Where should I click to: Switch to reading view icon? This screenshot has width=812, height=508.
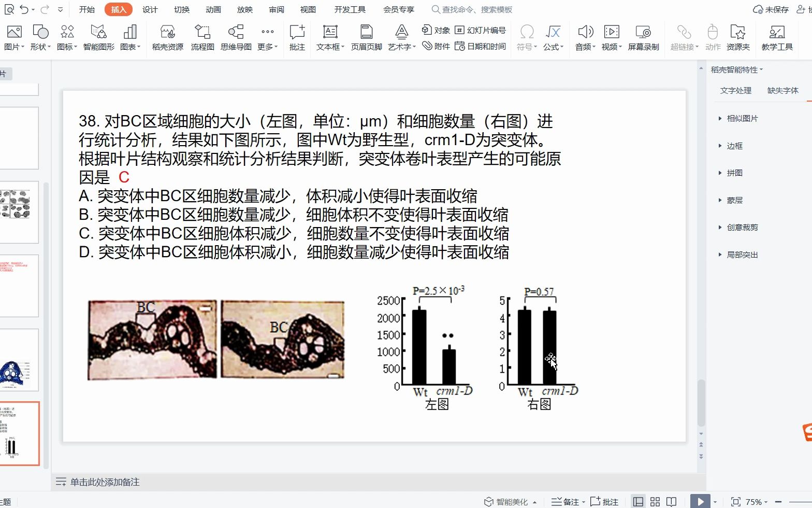[x=672, y=501]
